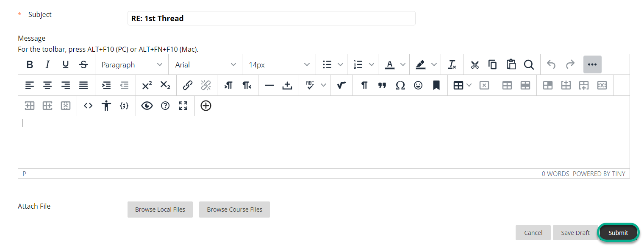
Task: Toggle italic formatting
Action: pos(47,65)
